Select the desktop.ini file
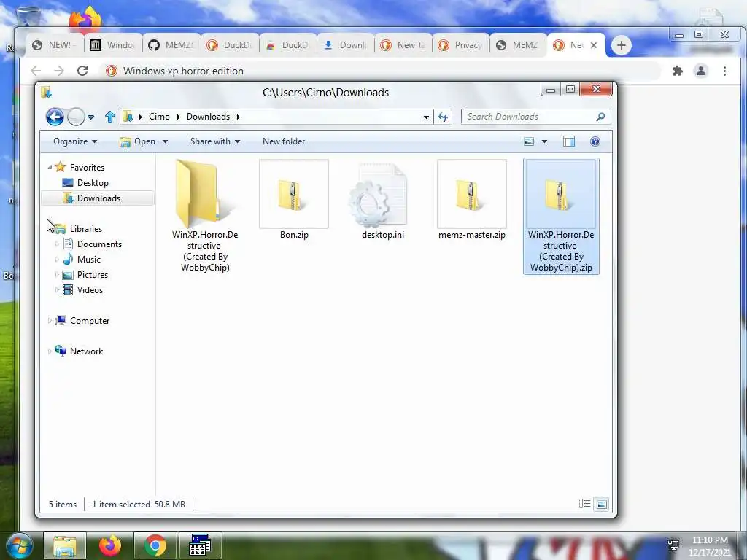747x560 pixels. click(382, 200)
